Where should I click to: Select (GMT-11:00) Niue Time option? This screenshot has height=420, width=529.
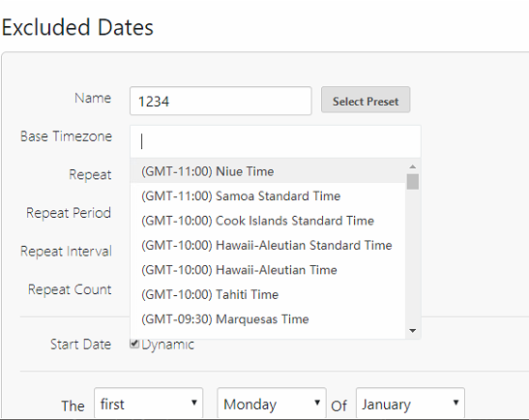[268, 171]
